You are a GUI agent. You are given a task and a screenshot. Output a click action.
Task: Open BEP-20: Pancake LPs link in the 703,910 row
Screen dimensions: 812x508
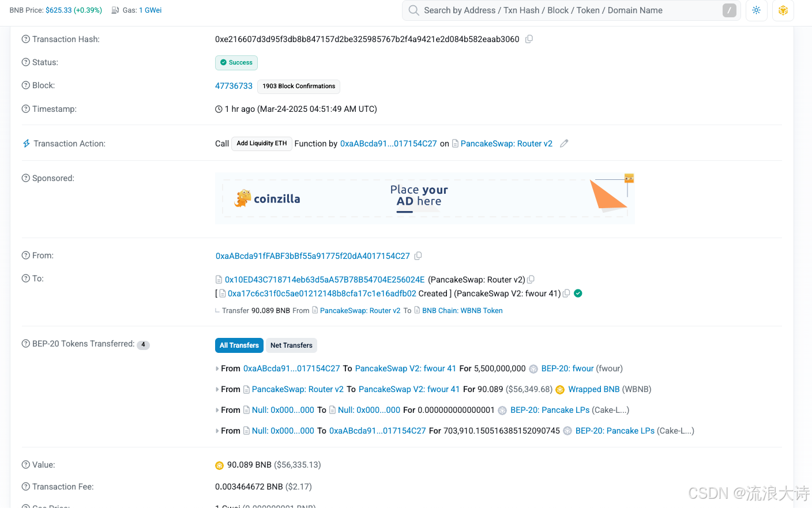(615, 431)
